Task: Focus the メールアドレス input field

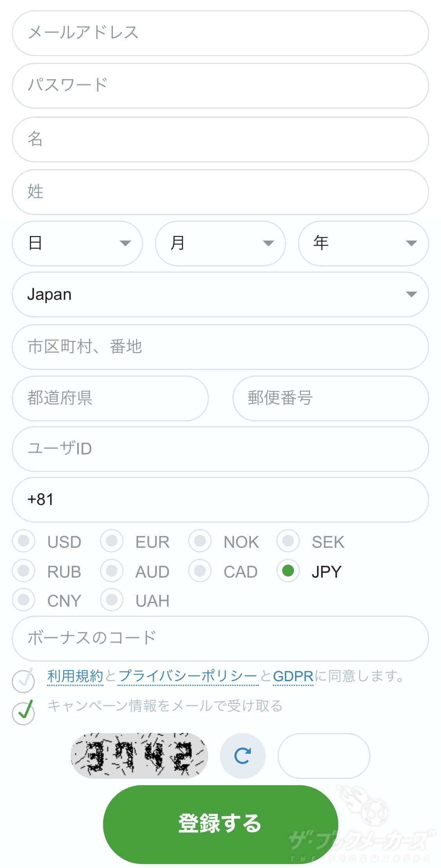Action: [220, 33]
